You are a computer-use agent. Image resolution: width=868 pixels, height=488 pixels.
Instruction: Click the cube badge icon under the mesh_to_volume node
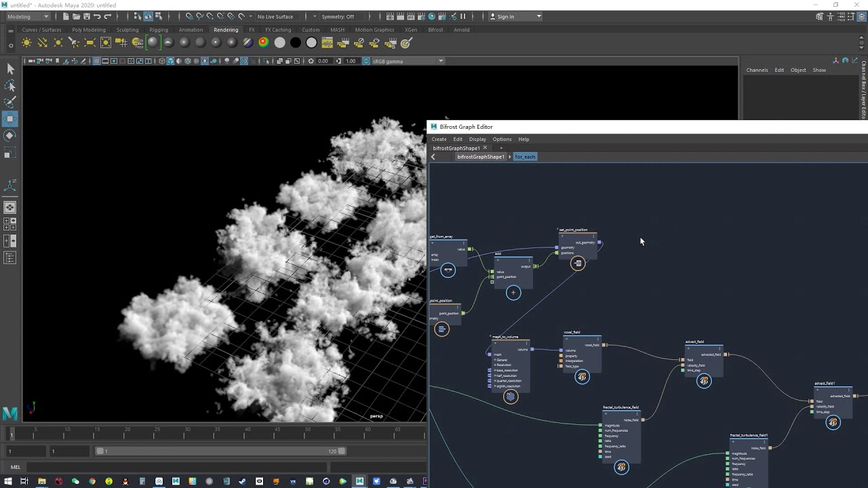click(x=510, y=396)
